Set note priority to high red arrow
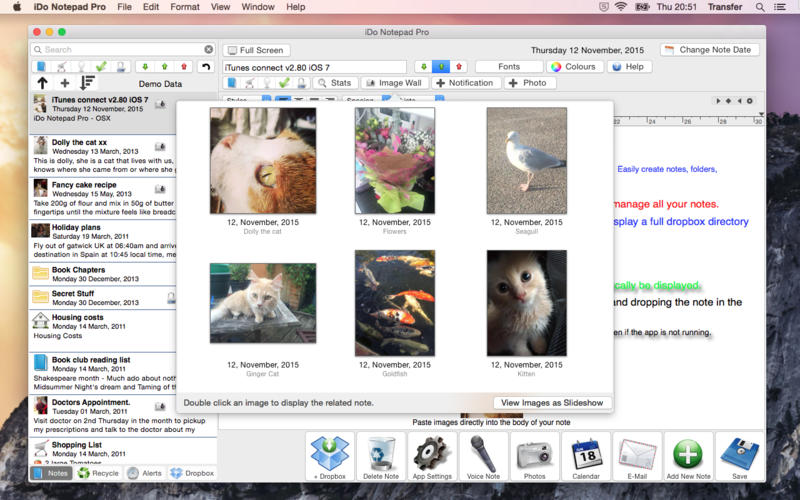The image size is (800, 500). pyautogui.click(x=459, y=67)
